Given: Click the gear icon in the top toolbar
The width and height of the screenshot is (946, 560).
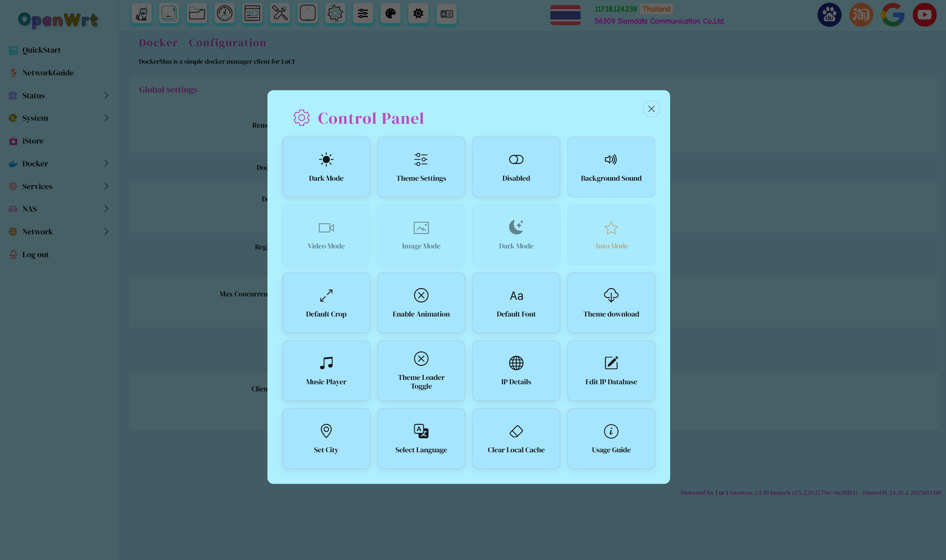Looking at the screenshot, I should (335, 14).
